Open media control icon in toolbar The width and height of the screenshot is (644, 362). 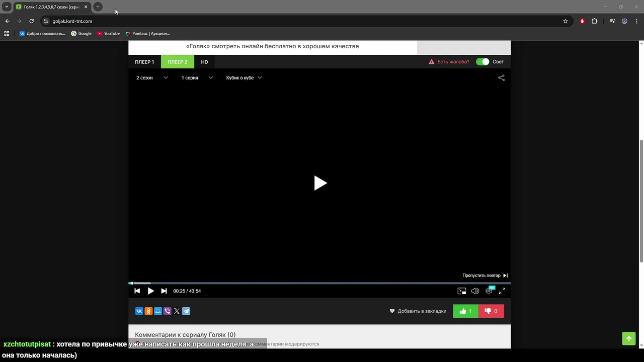coord(612,21)
